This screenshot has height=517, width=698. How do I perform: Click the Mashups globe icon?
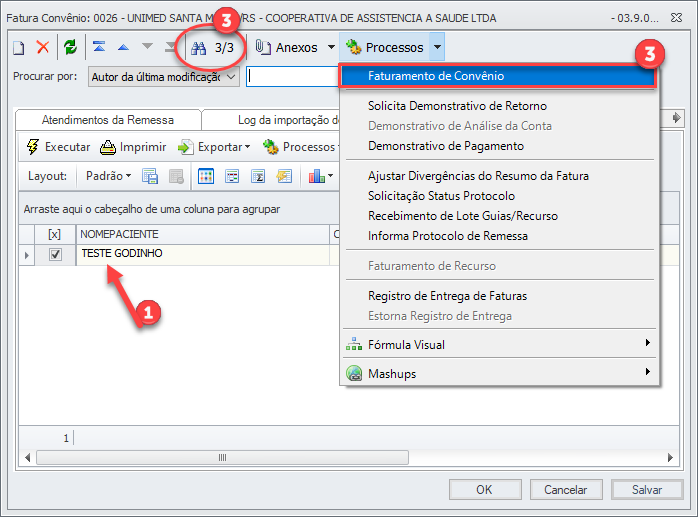(354, 373)
